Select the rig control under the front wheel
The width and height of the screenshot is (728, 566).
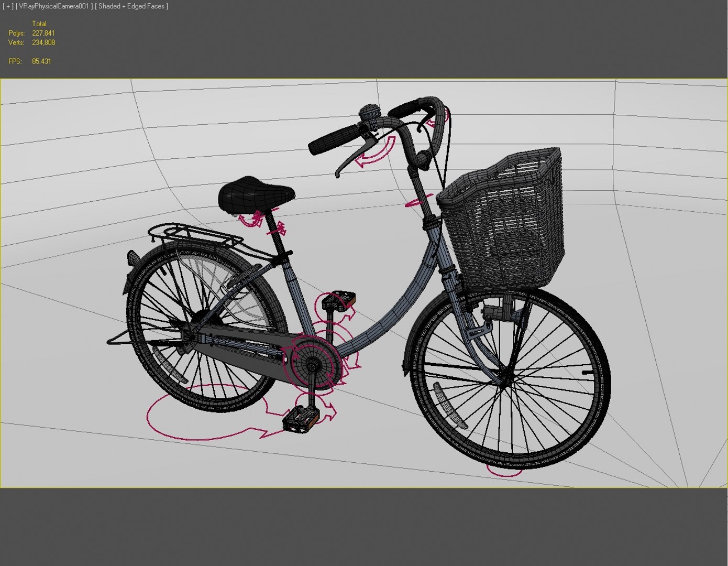(x=504, y=471)
